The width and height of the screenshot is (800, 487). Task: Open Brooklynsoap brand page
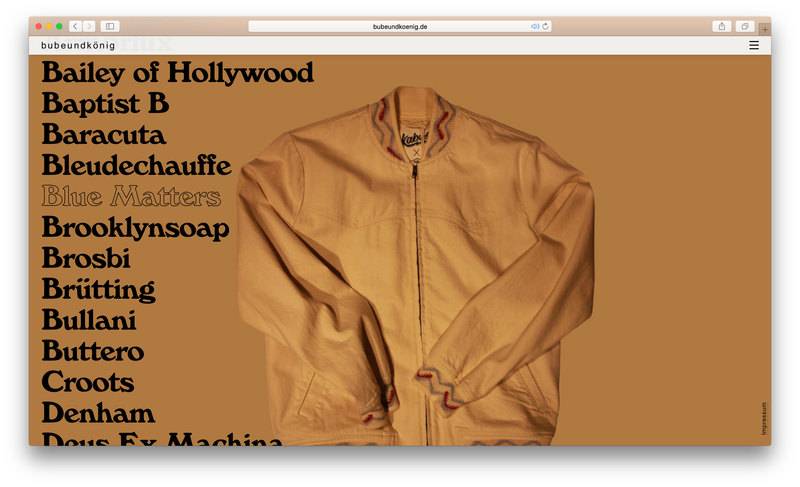coord(135,227)
